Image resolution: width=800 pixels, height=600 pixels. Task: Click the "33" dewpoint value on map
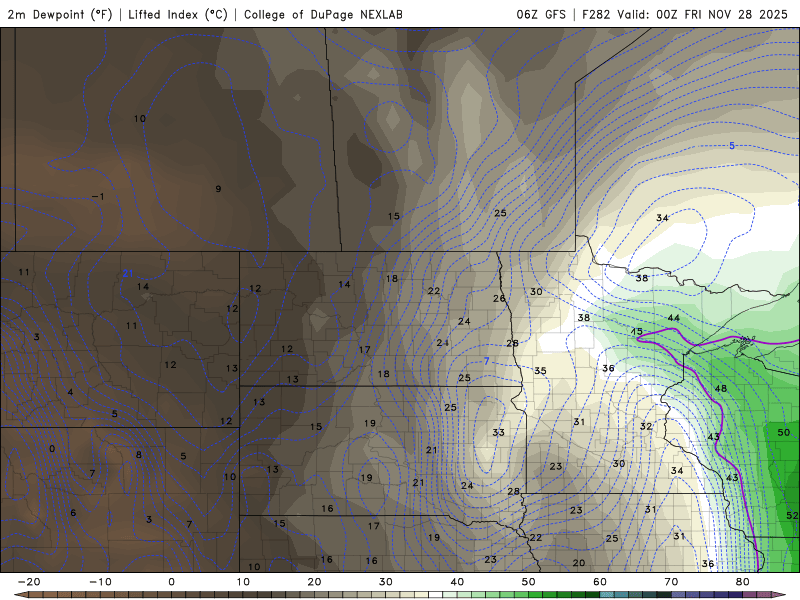pos(498,432)
